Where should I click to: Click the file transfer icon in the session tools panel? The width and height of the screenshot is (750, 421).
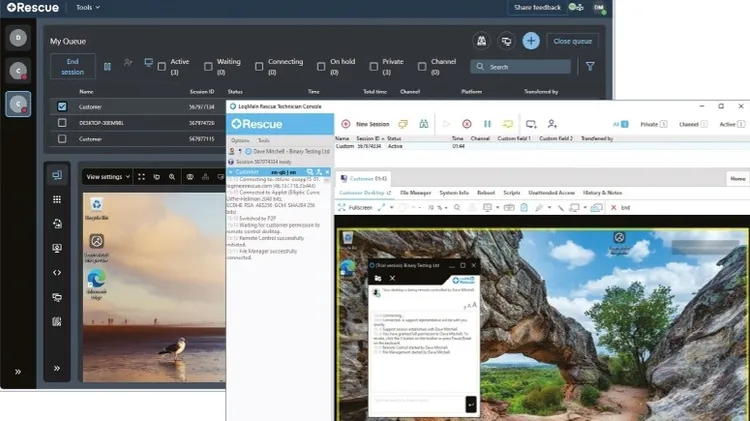coord(57,224)
